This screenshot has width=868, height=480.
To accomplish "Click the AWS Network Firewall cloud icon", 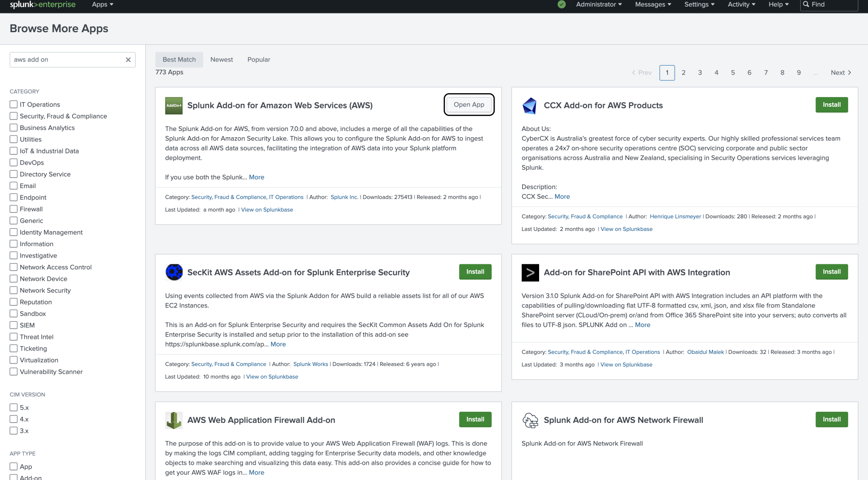I will tap(530, 420).
